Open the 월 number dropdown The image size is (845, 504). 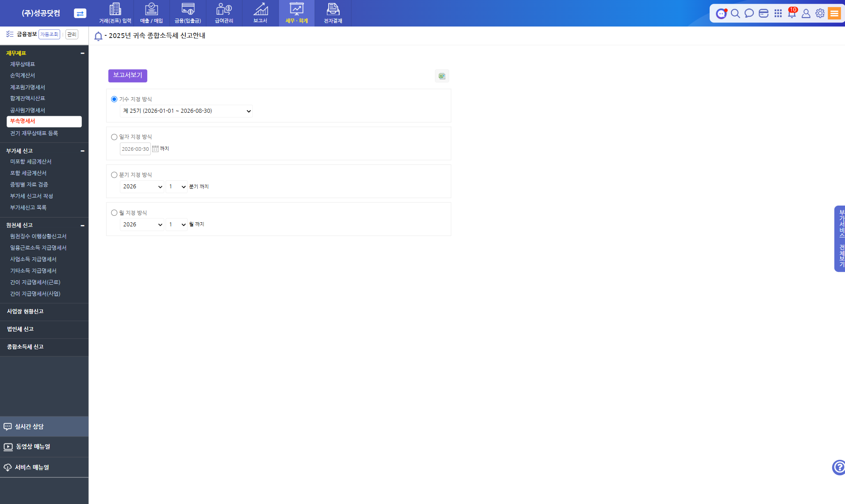177,225
